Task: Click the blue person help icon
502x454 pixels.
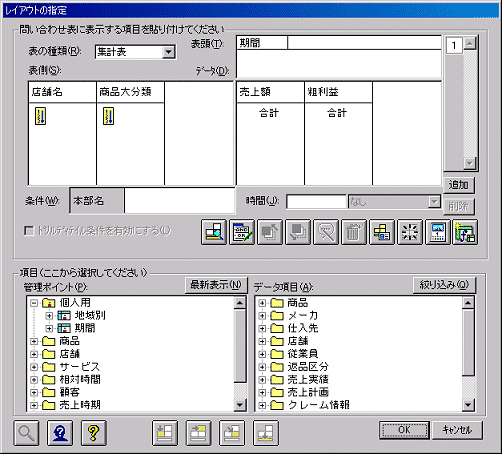Action: 60,433
